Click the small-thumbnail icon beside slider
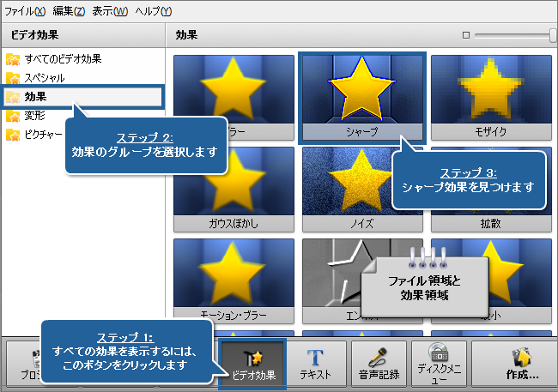Screen dimensions: 558x392 click(466, 35)
